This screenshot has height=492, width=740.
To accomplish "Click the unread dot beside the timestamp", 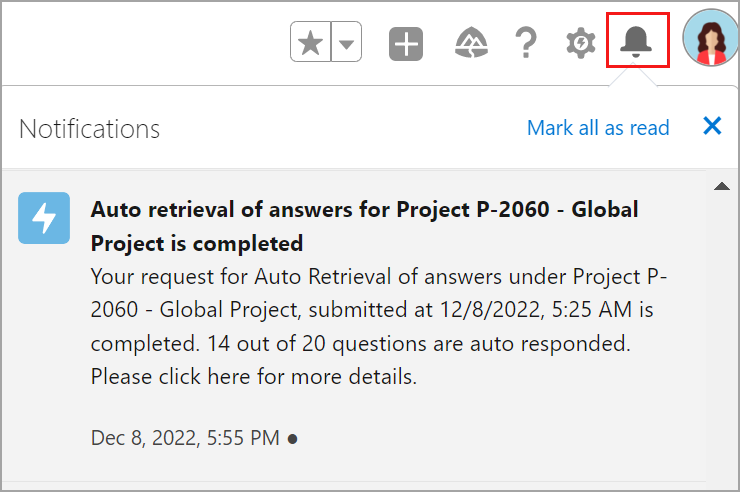I will (293, 439).
